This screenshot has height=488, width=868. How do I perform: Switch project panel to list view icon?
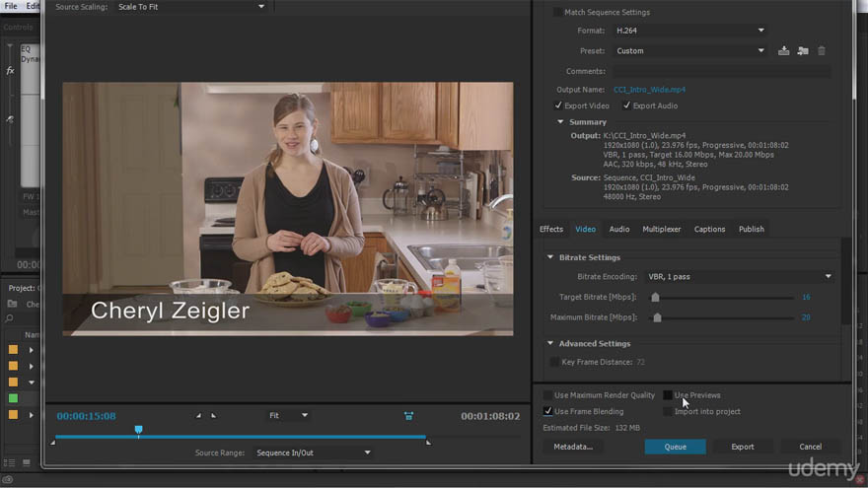(10, 462)
